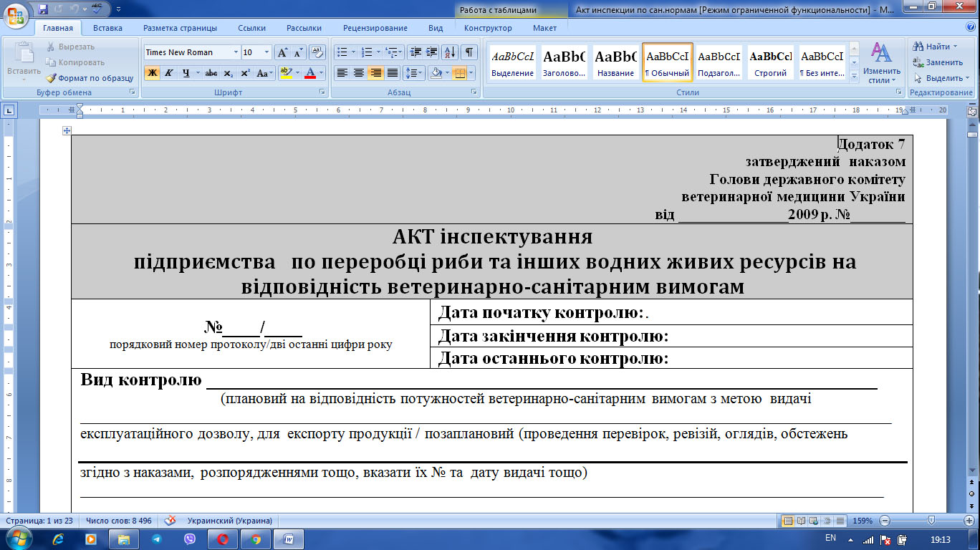Screen dimensions: 980x550
Task: Open Google Chrome from the taskbar
Action: (x=256, y=539)
